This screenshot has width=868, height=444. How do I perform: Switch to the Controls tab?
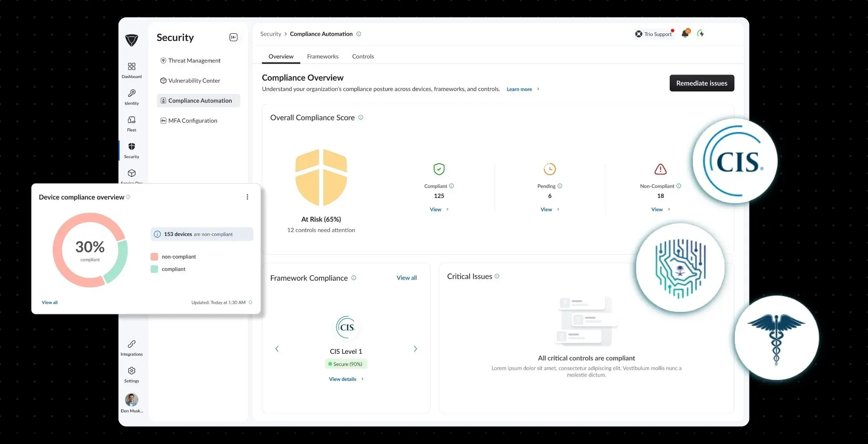click(363, 56)
